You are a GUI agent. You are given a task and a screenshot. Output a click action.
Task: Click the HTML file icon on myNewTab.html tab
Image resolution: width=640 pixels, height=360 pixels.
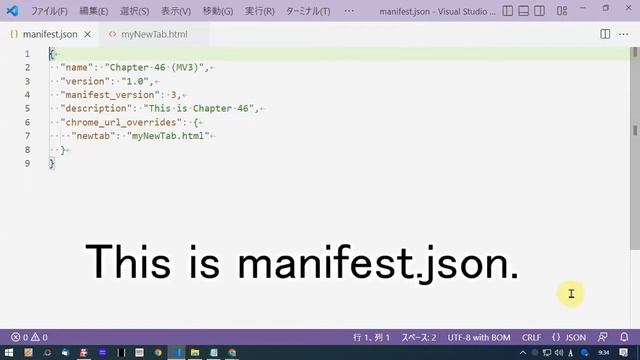(112, 34)
